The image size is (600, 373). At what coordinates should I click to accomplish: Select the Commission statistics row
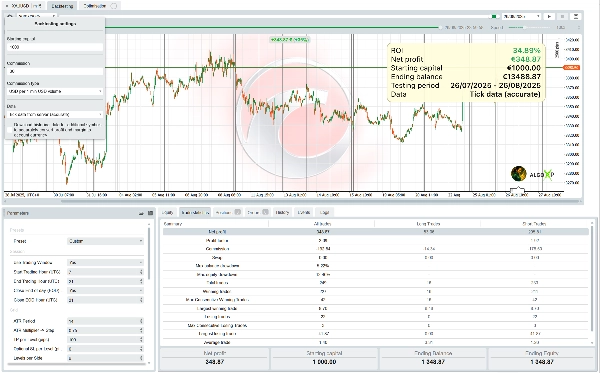pos(375,249)
